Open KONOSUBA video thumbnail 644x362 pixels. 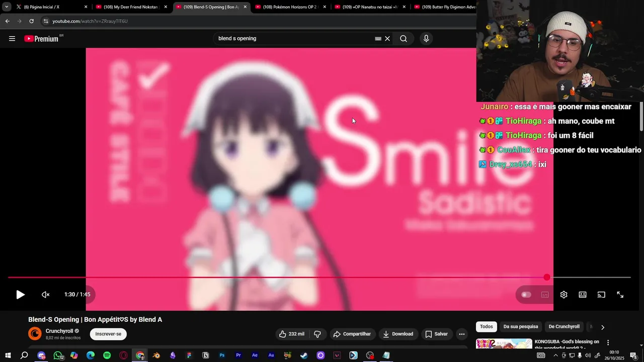tap(504, 344)
